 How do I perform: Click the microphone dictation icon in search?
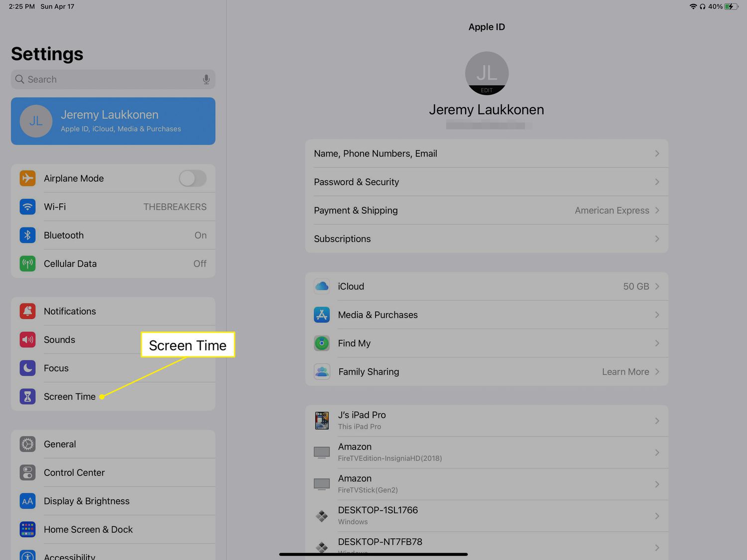(x=206, y=80)
